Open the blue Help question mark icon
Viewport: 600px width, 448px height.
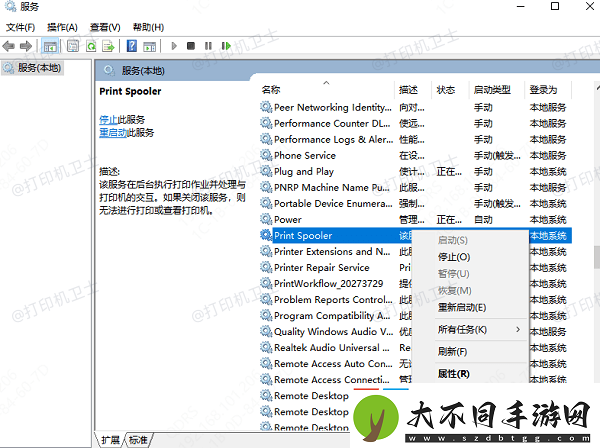(132, 46)
